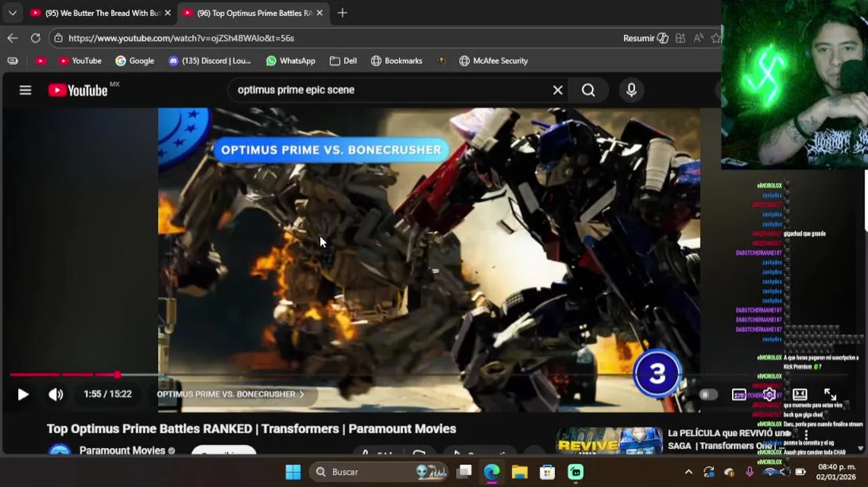Click the Resumir Copilot button

click(x=646, y=38)
